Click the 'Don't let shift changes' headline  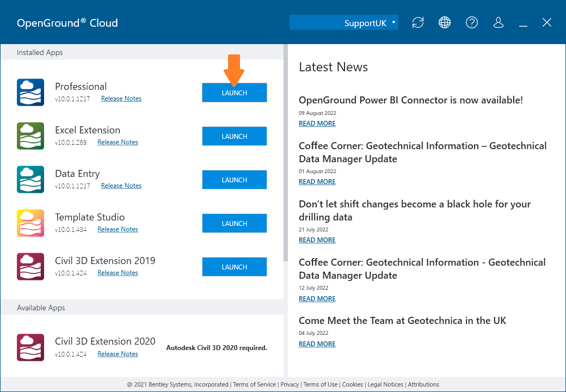point(415,211)
